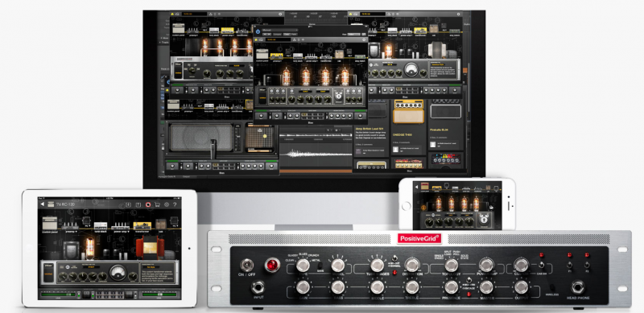The image size is (644, 313).
Task: Open the shopping cart on the tablet
Action: pos(157,204)
